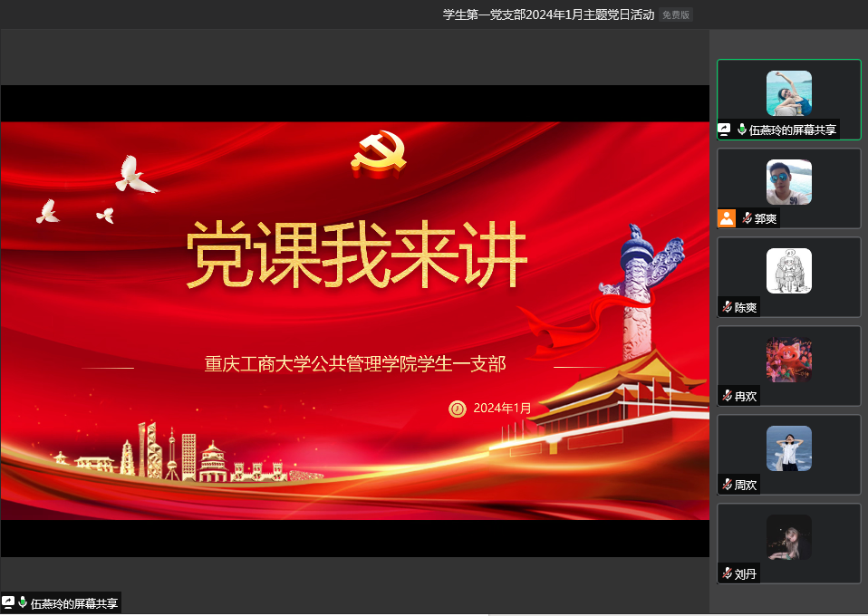Select 刘丹's dark avatar thumbnail

tap(788, 537)
